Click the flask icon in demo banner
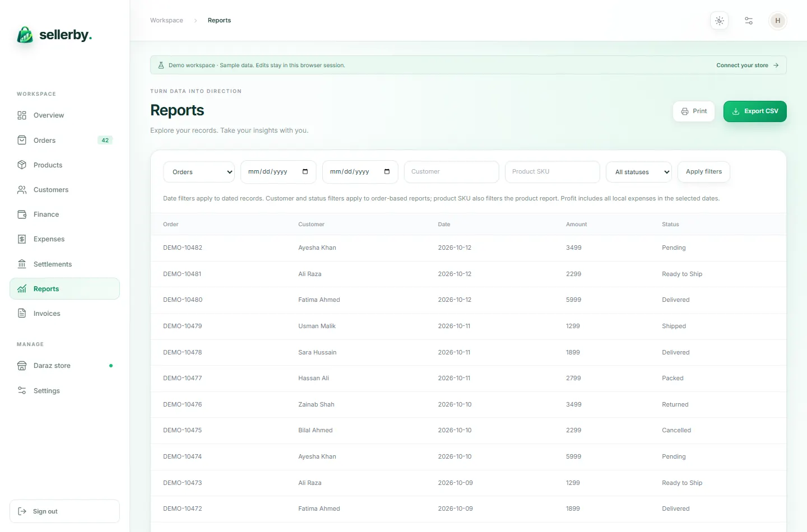 161,65
